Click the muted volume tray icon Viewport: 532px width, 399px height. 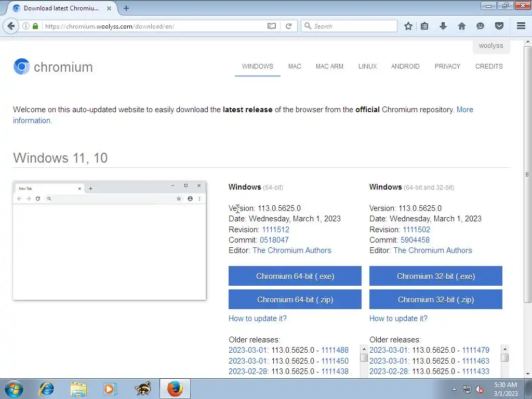tap(480, 390)
